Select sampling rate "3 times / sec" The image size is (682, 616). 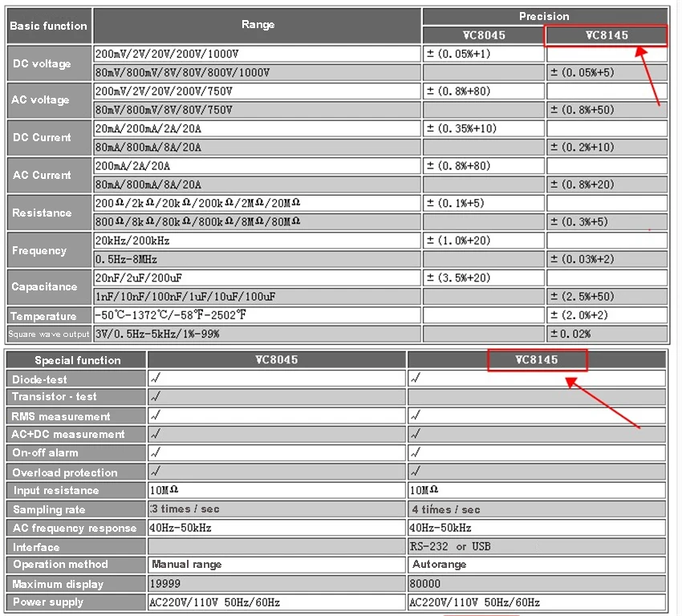[x=277, y=509]
